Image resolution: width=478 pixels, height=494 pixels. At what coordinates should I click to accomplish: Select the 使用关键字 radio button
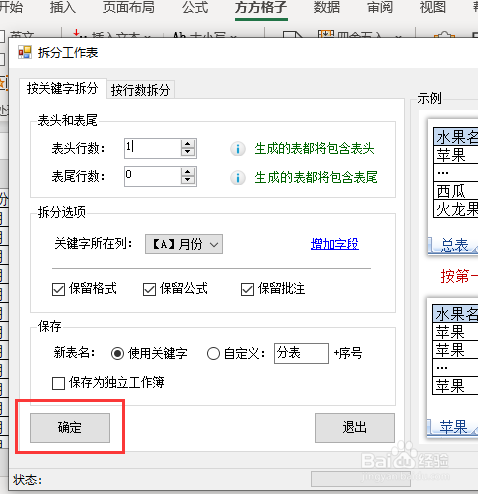[117, 353]
